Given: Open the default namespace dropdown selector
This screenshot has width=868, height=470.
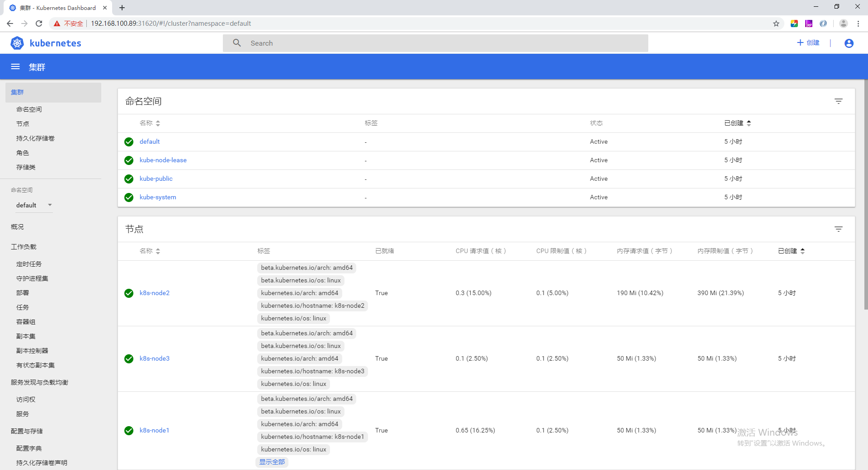Looking at the screenshot, I should (x=34, y=205).
